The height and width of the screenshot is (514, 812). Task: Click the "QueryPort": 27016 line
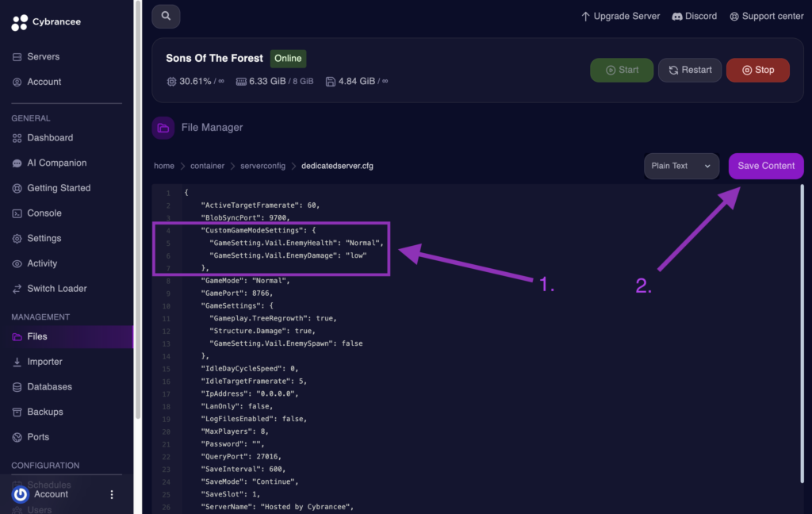coord(241,456)
